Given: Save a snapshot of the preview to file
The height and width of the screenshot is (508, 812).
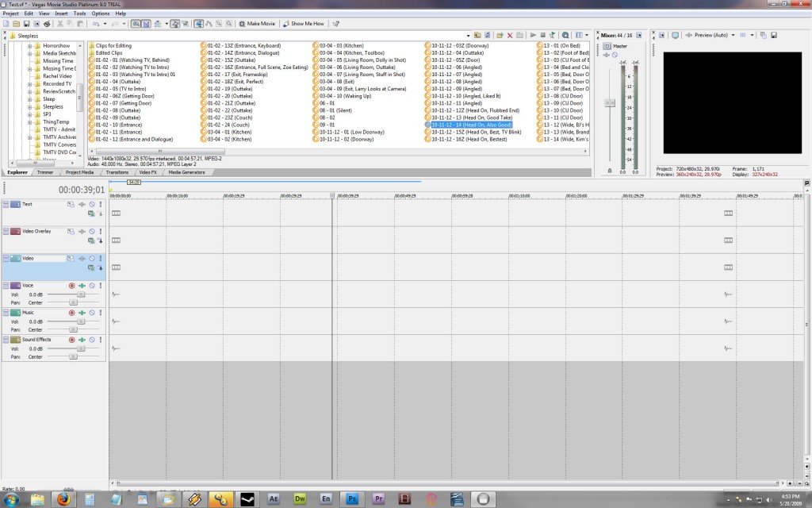Looking at the screenshot, I should point(773,36).
